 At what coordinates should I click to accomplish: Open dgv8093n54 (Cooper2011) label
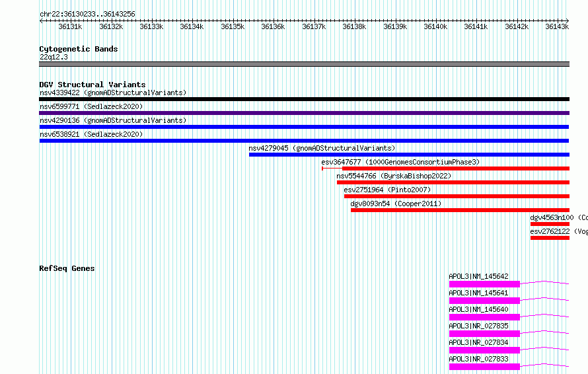396,204
